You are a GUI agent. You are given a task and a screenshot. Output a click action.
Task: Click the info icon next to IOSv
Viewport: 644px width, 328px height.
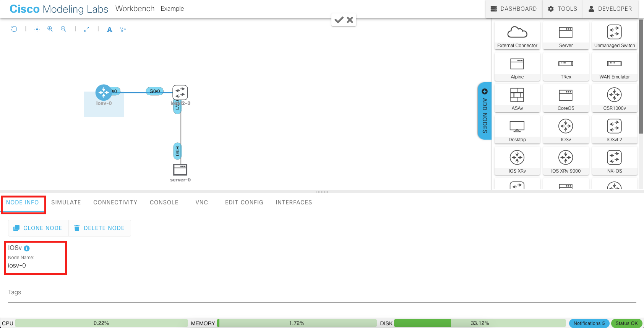(x=27, y=248)
